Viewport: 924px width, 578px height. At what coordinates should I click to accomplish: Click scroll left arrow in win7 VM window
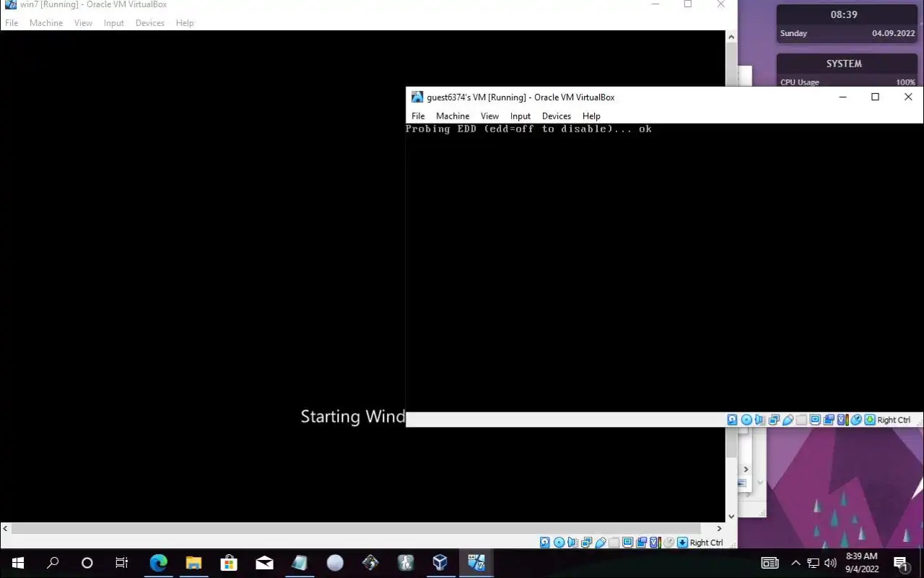pos(6,529)
